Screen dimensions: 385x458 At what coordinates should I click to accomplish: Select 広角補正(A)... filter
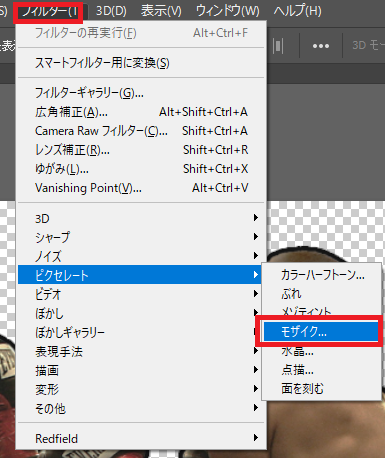[141, 112]
